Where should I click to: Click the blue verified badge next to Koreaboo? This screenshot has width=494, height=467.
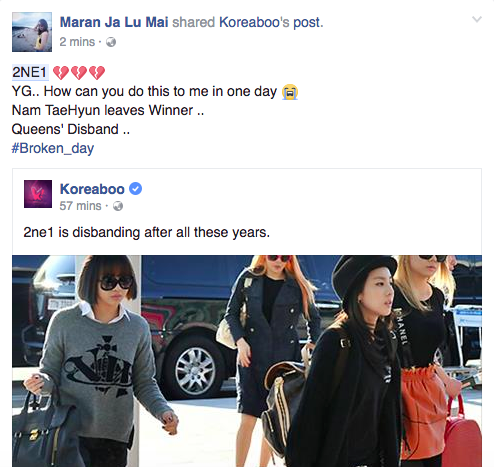click(135, 189)
